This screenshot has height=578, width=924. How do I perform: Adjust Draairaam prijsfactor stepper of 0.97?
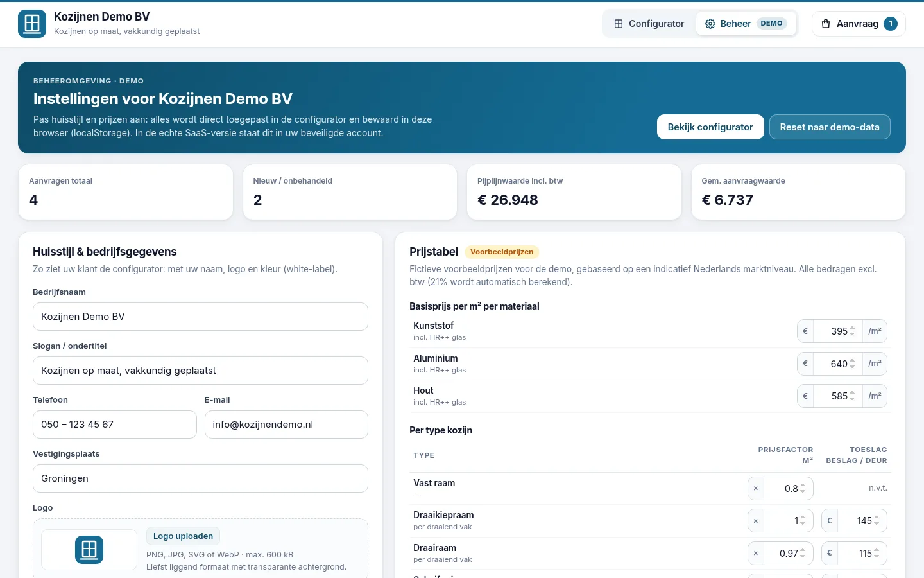pos(803,554)
